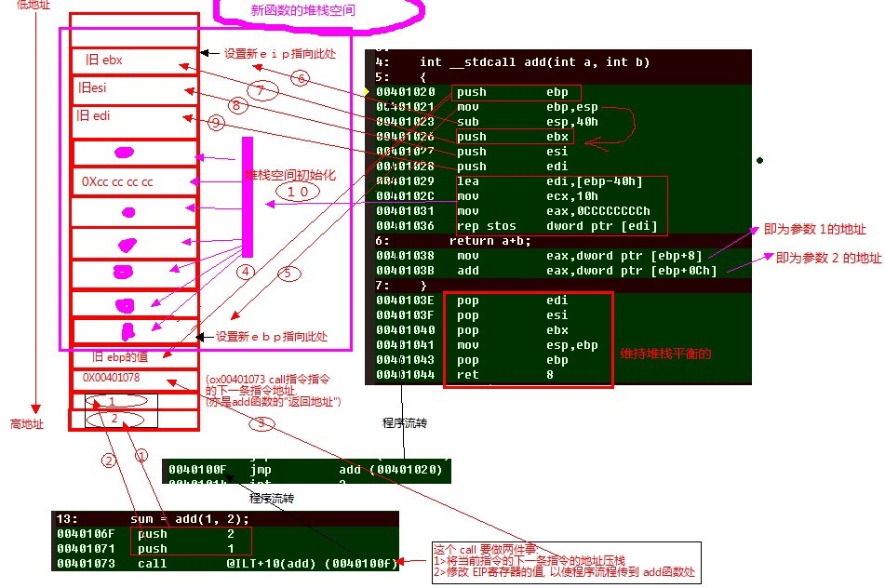Select the 'pop edi' line at 0040103E

coord(512,301)
